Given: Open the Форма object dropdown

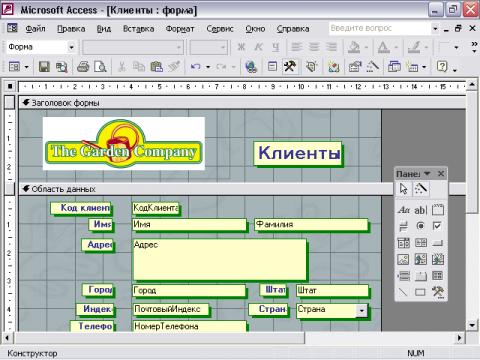Looking at the screenshot, I should 71,47.
